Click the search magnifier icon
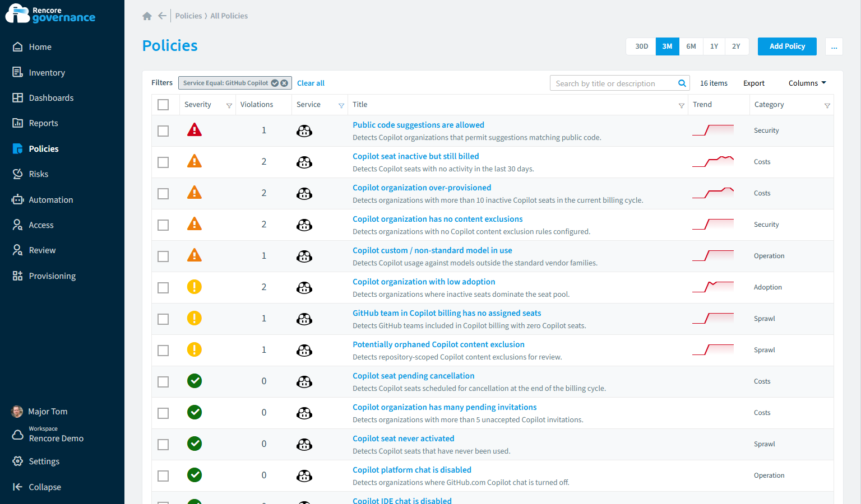 coord(682,83)
